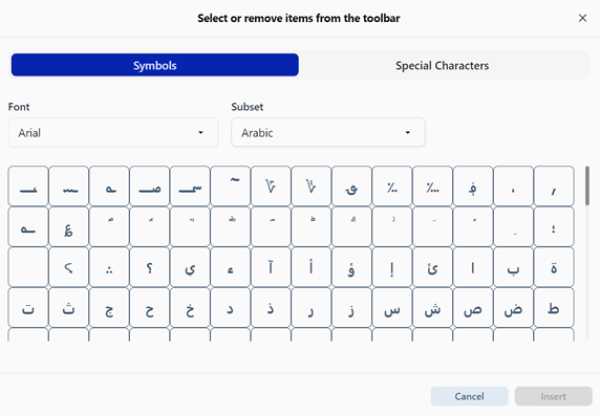Pick the Arabic question mark (؟) symbol
This screenshot has width=600, height=416.
pyautogui.click(x=149, y=267)
